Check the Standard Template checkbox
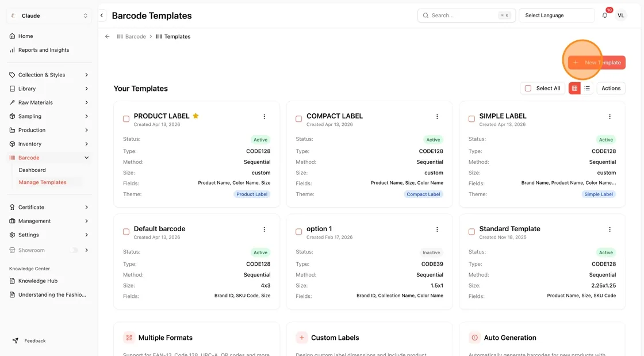This screenshot has width=644, height=356. click(x=471, y=232)
